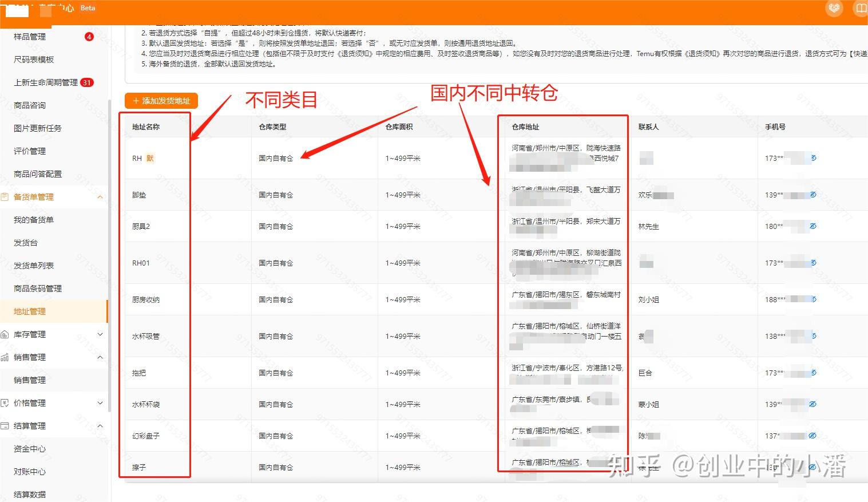868x502 pixels.
Task: Reveal the phone number in the 脚垫 row
Action: (812, 195)
